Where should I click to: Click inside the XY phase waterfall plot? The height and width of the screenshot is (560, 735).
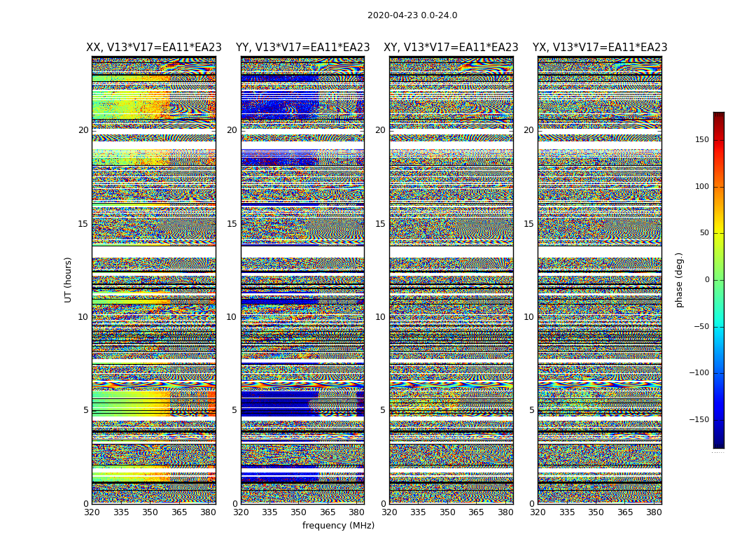[451, 280]
